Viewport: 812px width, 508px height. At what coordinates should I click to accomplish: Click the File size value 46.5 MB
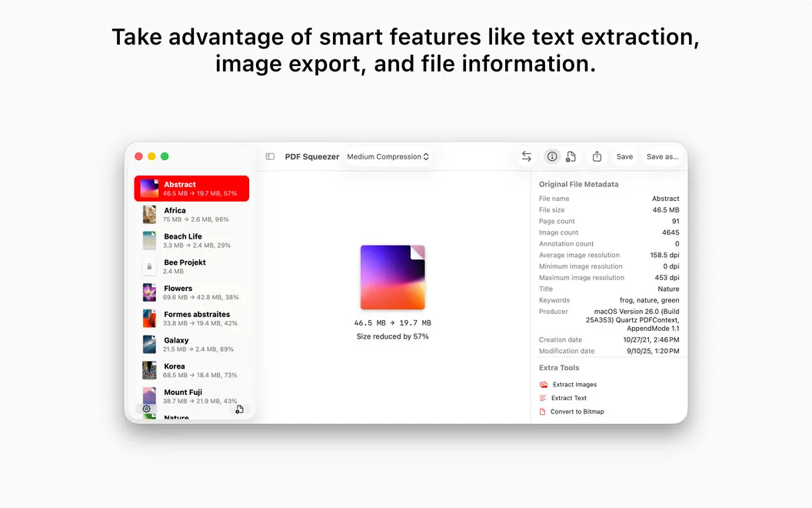click(x=666, y=210)
